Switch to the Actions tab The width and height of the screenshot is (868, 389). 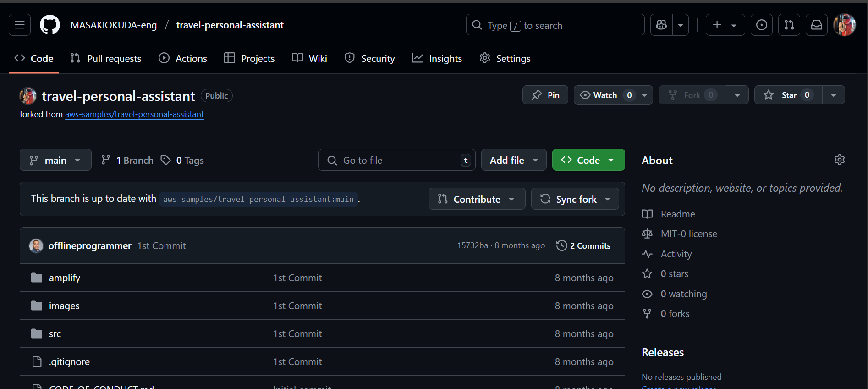tap(183, 58)
